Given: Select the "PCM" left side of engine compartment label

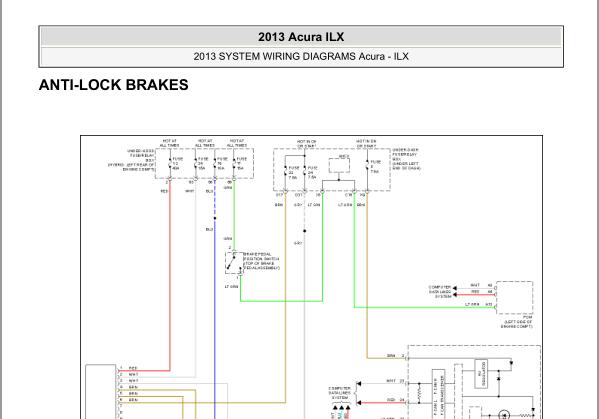Looking at the screenshot, I should (516, 322).
